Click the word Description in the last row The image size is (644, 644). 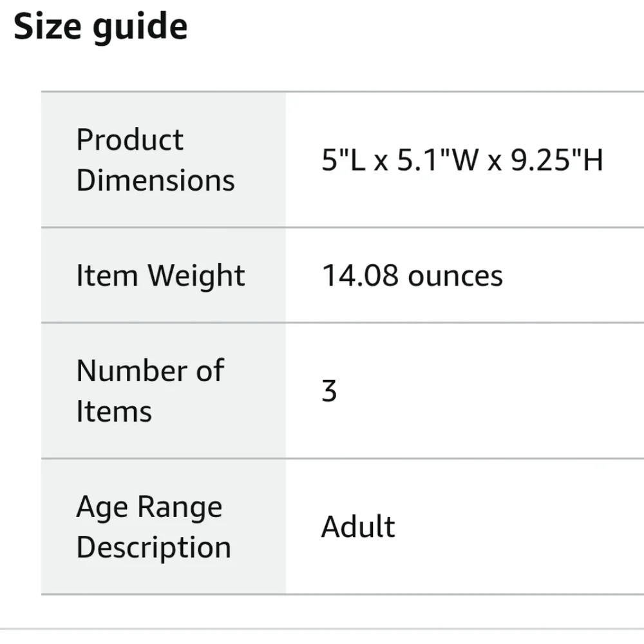point(154,547)
